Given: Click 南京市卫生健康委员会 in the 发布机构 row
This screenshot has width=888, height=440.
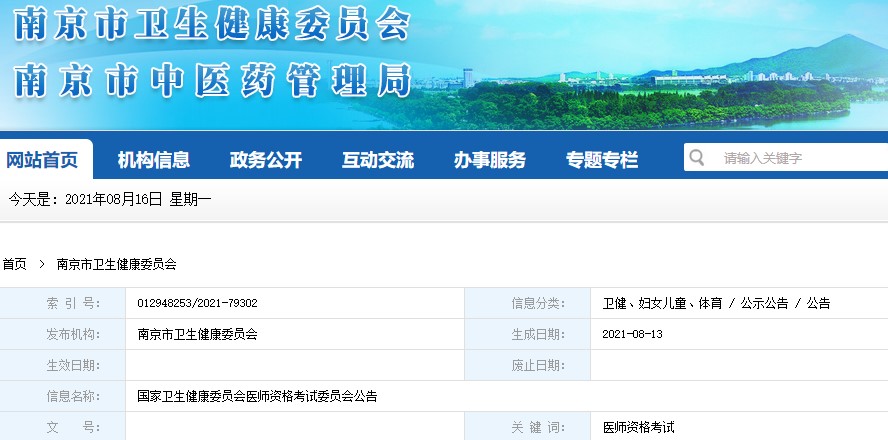Looking at the screenshot, I should (x=198, y=334).
